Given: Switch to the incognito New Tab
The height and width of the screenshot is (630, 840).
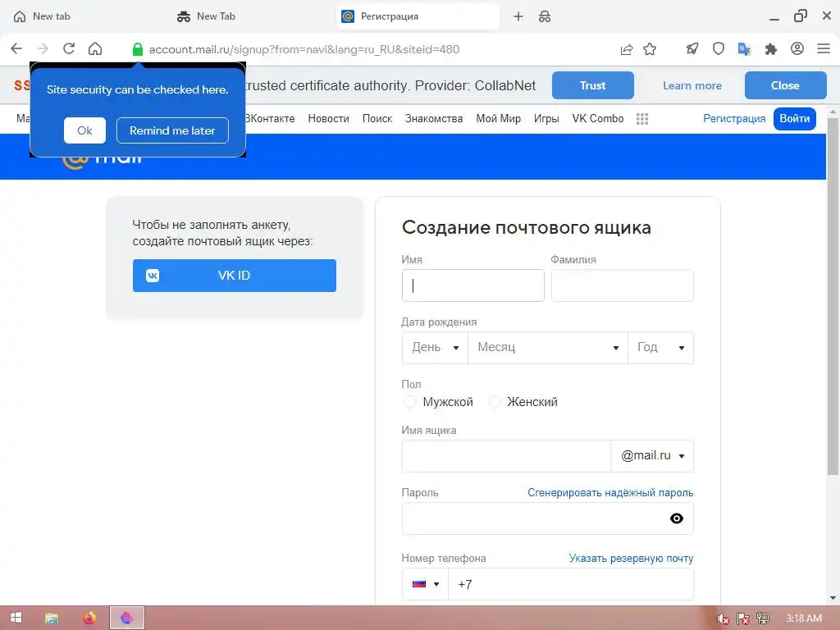Looking at the screenshot, I should pos(216,16).
